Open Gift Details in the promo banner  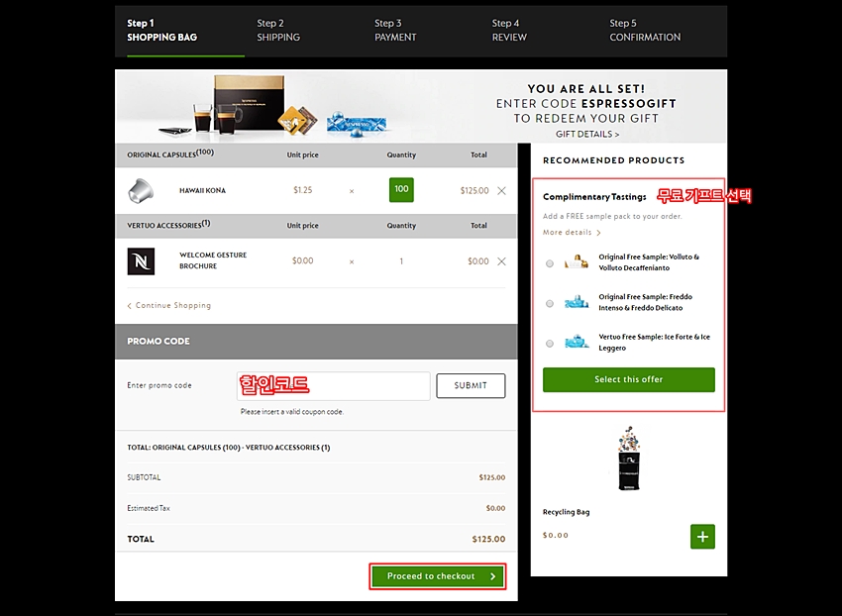click(587, 135)
